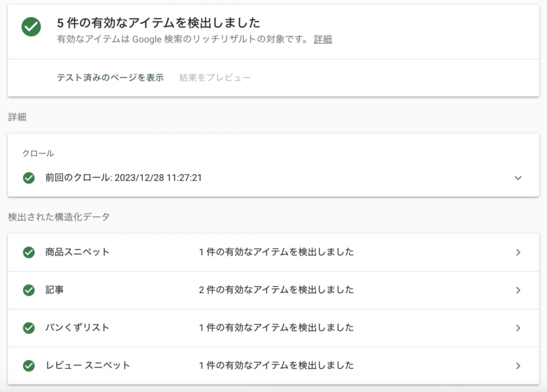
Task: Open レビュー スニペット using its right arrow
Action: click(x=518, y=365)
